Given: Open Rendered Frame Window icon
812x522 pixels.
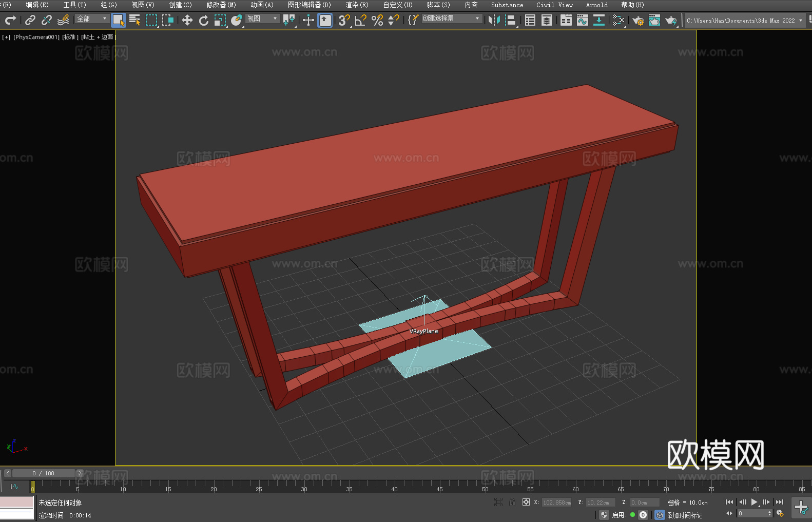Looking at the screenshot, I should point(654,20).
